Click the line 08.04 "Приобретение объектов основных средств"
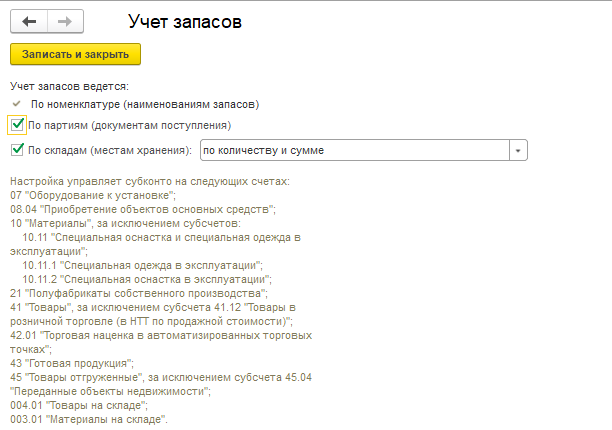 pyautogui.click(x=143, y=210)
